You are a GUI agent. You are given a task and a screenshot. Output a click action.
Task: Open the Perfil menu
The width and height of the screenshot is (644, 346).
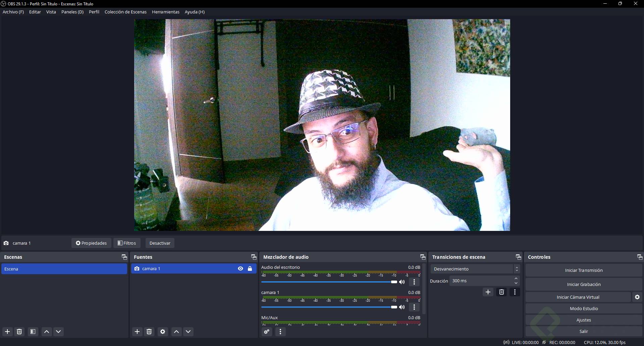click(94, 12)
